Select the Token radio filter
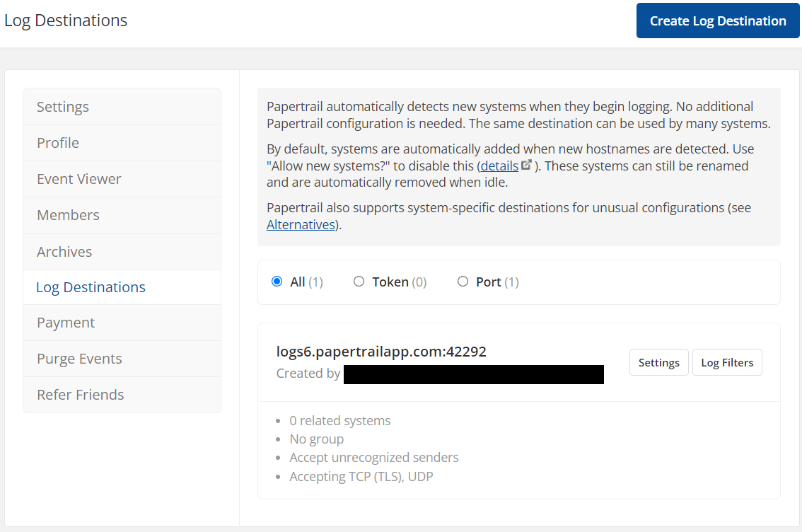The height and width of the screenshot is (532, 802). coord(359,282)
